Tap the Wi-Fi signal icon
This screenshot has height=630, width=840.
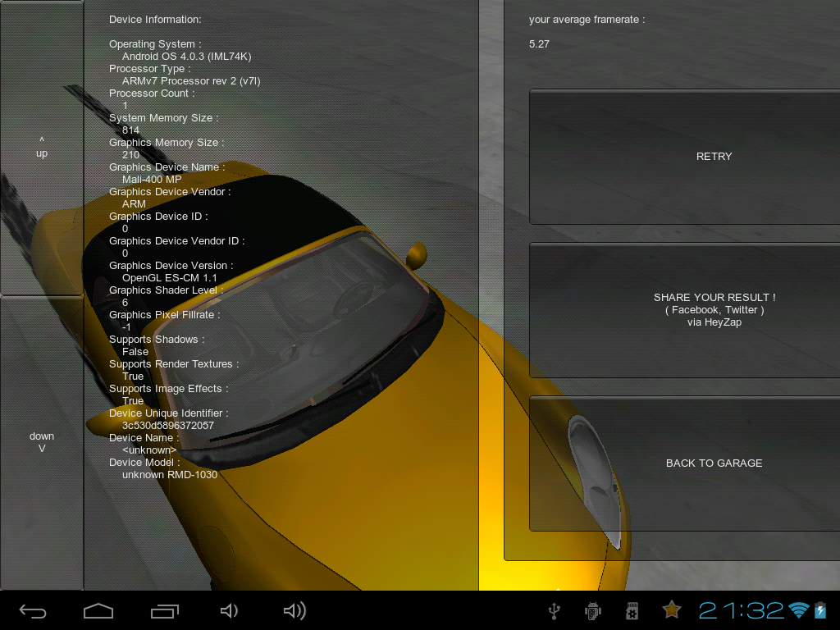[x=799, y=610]
